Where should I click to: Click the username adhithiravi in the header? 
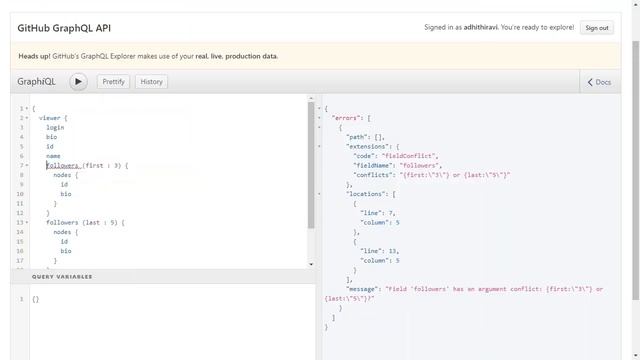[480, 27]
